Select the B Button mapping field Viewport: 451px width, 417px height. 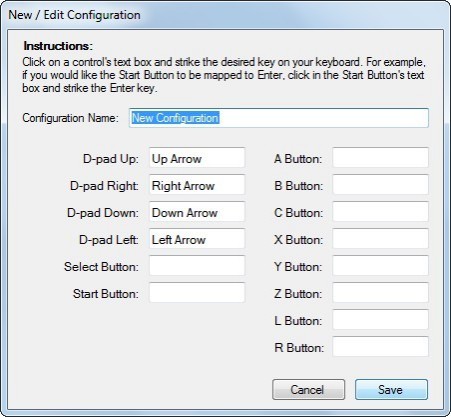coord(380,185)
